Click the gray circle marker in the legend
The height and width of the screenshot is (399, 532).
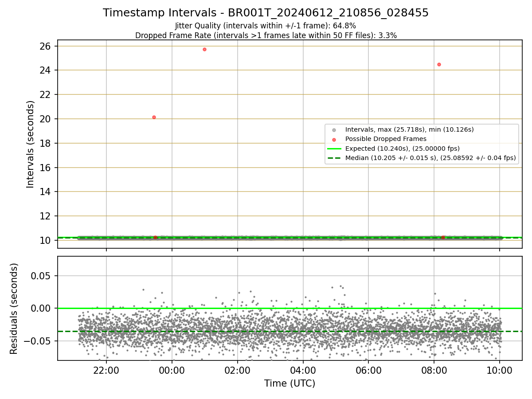[334, 130]
